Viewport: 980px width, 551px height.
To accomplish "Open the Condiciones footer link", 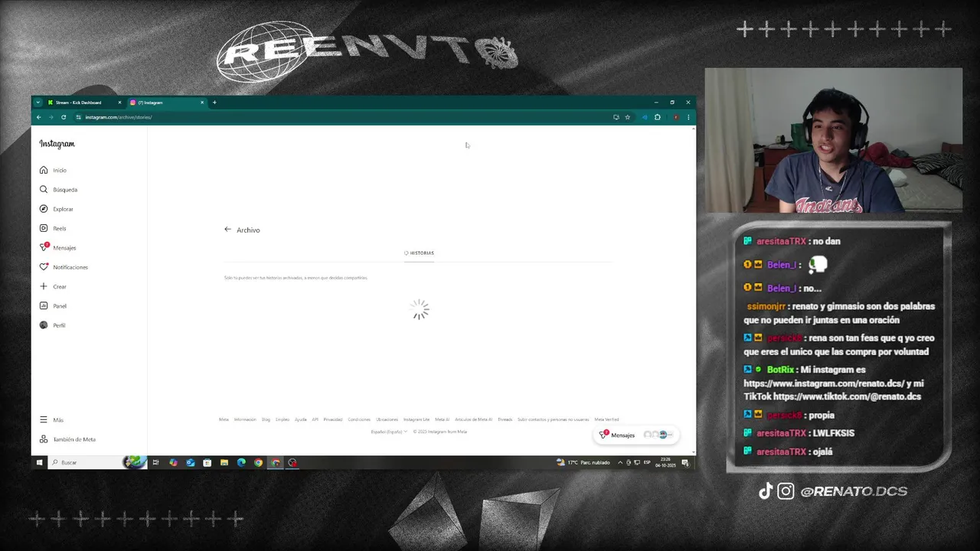I will point(359,419).
